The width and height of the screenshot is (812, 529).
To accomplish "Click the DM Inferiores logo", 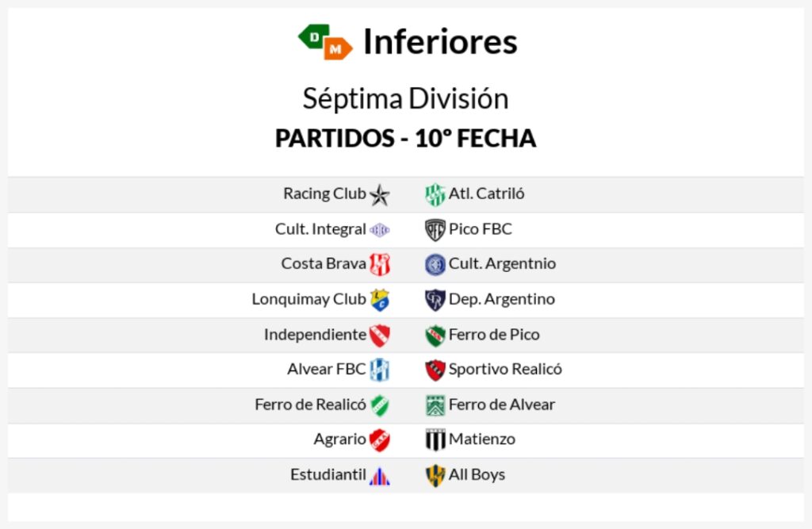I will pyautogui.click(x=325, y=42).
